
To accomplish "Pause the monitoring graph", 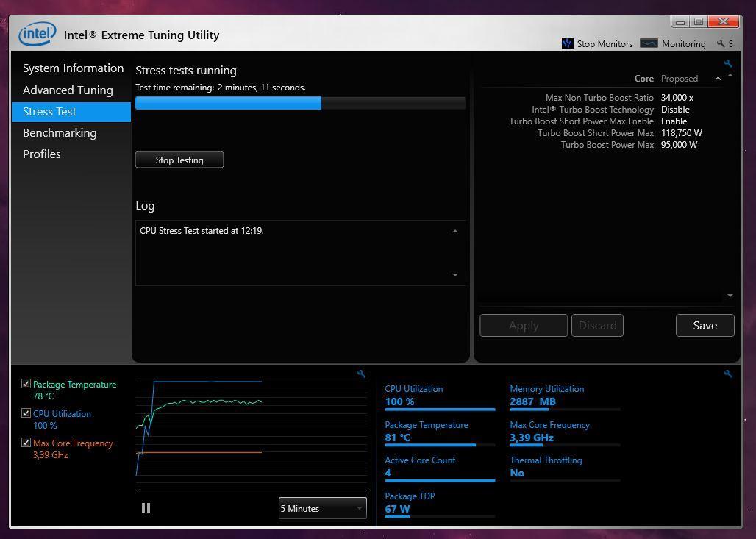I will coord(146,507).
